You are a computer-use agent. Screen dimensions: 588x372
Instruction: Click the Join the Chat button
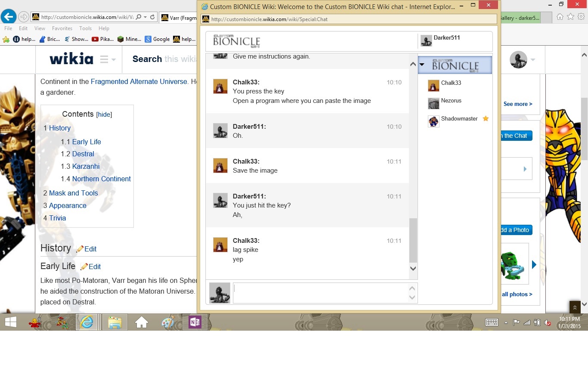(x=516, y=136)
